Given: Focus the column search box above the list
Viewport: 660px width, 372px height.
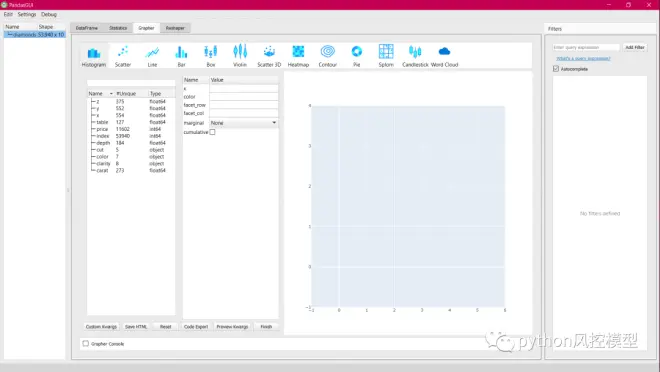Looking at the screenshot, I should (131, 83).
